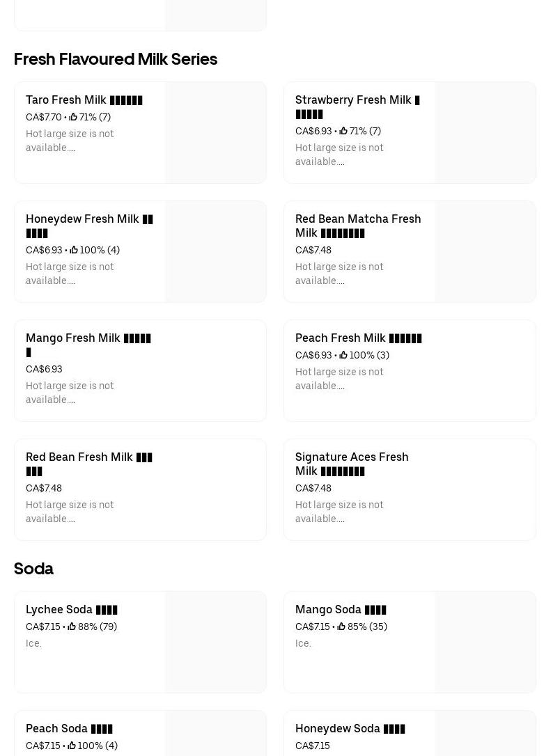
Task: Click the thumbs-up icon on Lychee Soda
Action: point(72,627)
